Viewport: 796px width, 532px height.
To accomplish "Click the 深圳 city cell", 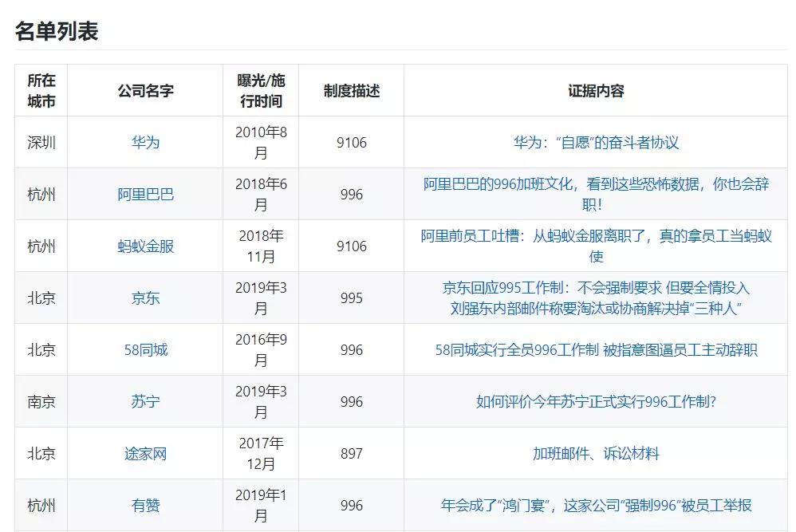I will coord(41,143).
